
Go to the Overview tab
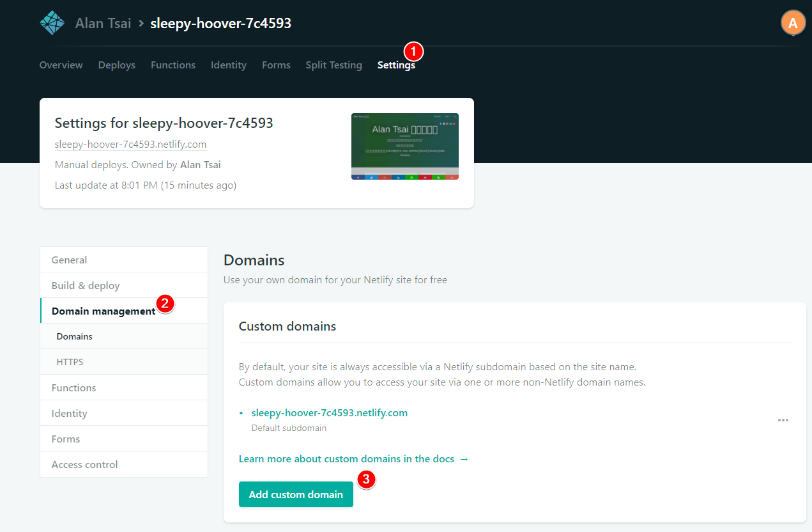point(61,65)
